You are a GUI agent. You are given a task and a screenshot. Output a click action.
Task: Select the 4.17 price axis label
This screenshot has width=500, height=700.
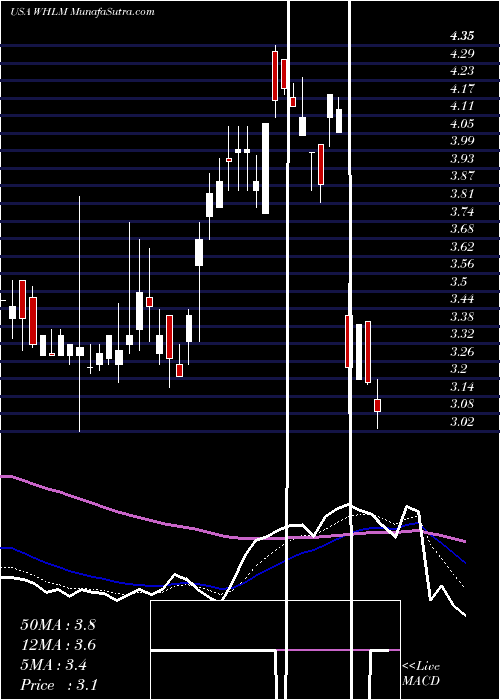pos(462,88)
